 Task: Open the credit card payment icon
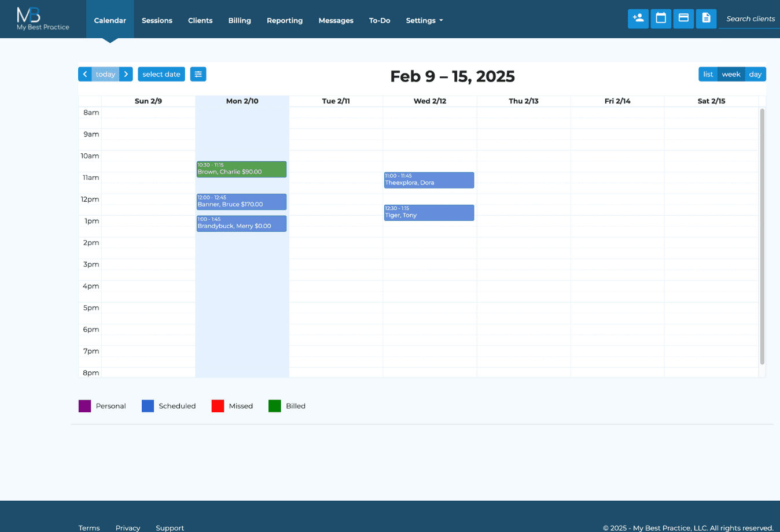pos(683,19)
